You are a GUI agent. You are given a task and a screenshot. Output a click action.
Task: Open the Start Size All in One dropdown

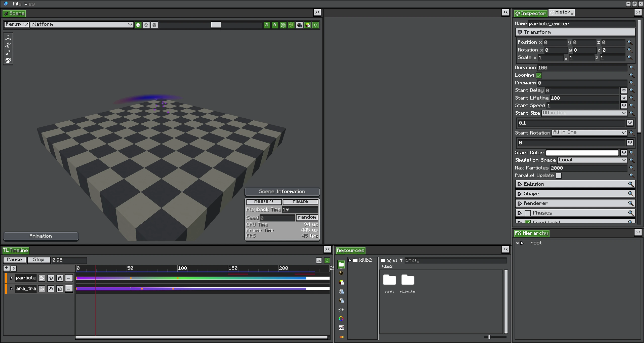tap(584, 113)
